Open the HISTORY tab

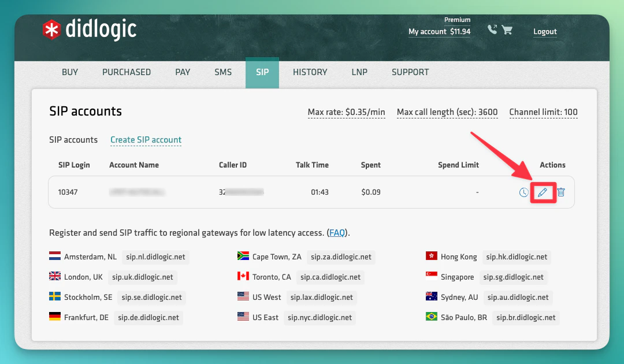(310, 72)
